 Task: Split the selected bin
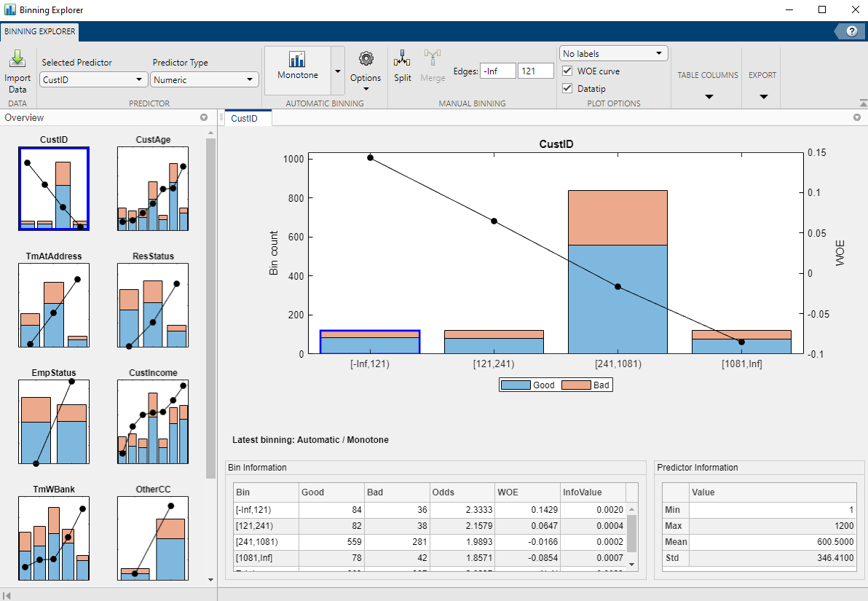[x=402, y=66]
